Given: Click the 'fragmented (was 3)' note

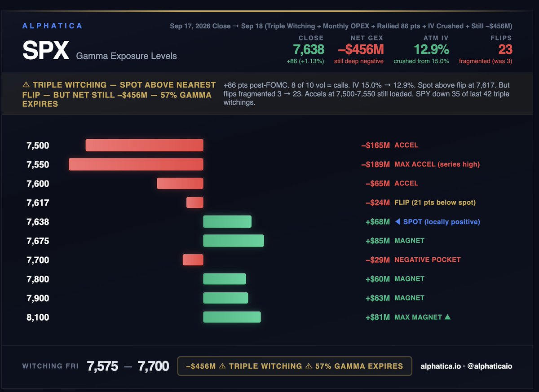Looking at the screenshot, I should coord(486,61).
